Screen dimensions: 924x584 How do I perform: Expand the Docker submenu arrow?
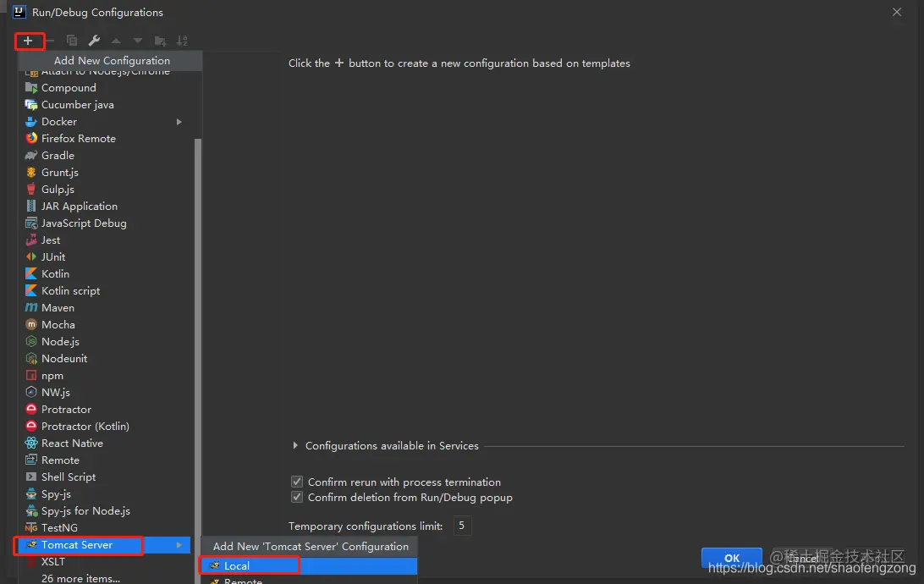tap(179, 122)
